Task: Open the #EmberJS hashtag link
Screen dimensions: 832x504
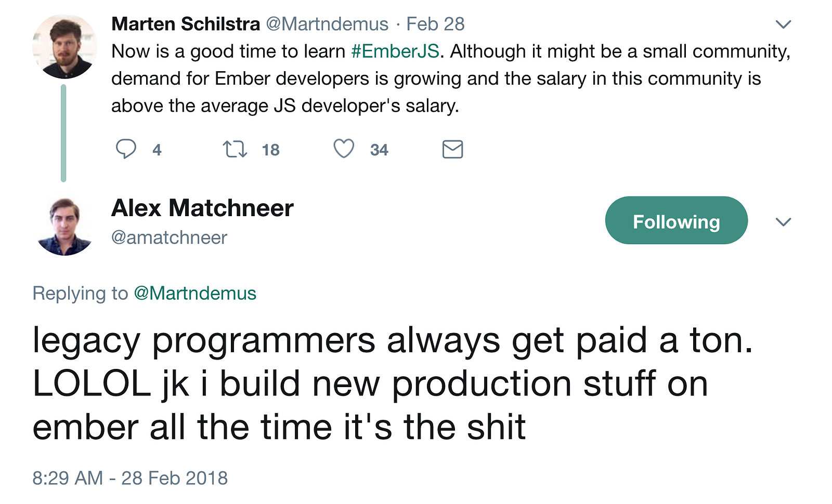Action: click(395, 51)
